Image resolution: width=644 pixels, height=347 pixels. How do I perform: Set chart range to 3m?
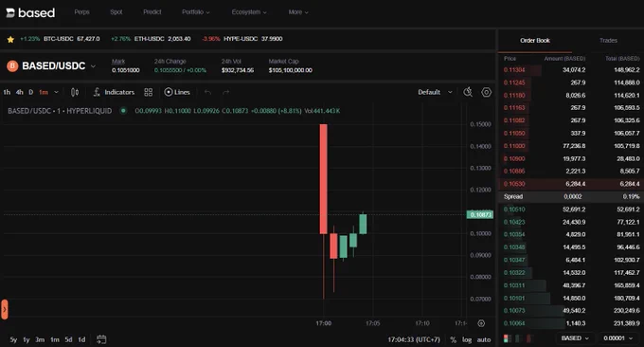(x=40, y=339)
